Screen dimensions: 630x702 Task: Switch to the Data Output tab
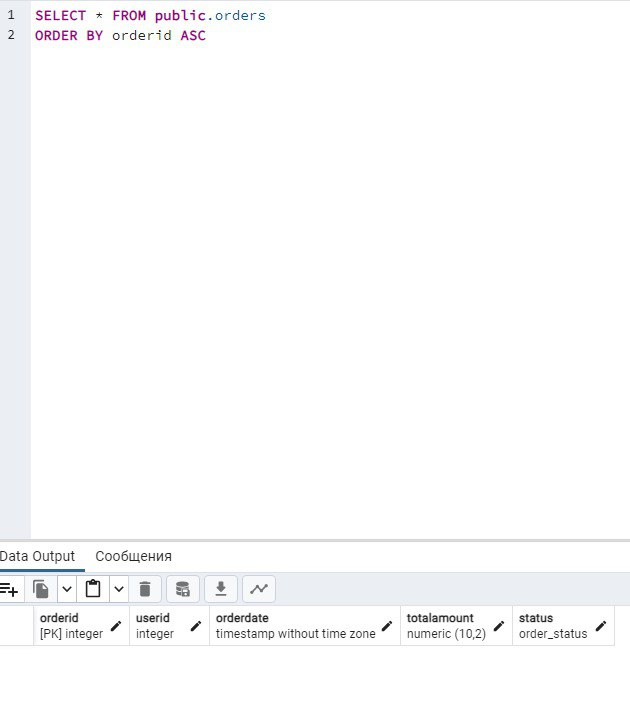click(x=38, y=556)
